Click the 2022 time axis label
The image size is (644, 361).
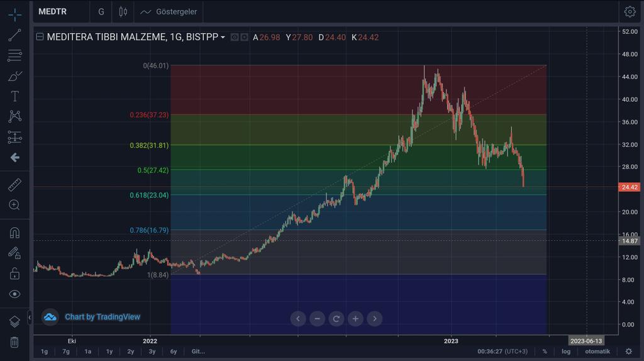(x=150, y=341)
